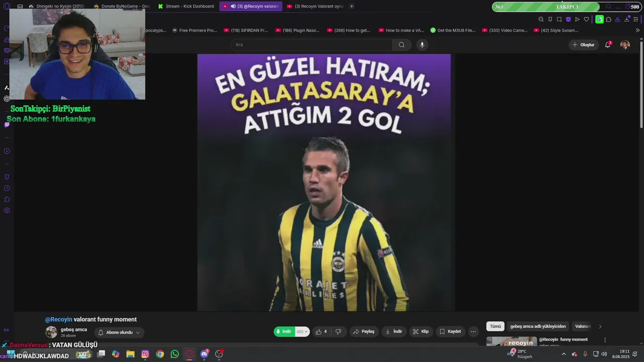This screenshot has width=644, height=362.
Task: Open the gebeş amca channel avatar
Action: (51, 332)
